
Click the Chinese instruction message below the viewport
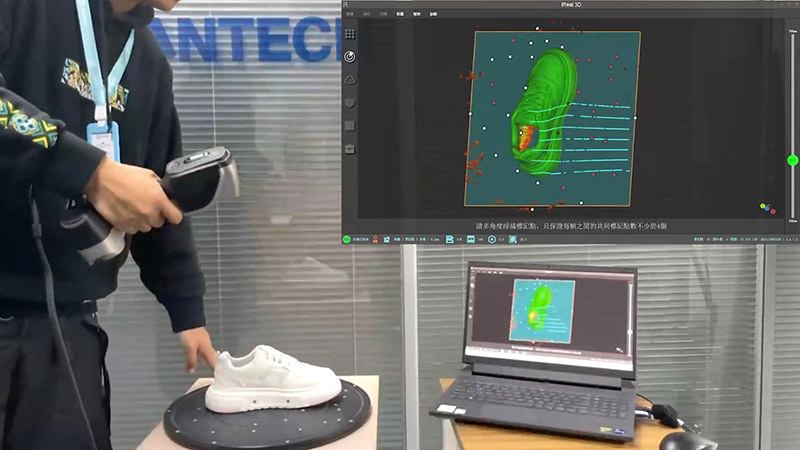[x=571, y=226]
